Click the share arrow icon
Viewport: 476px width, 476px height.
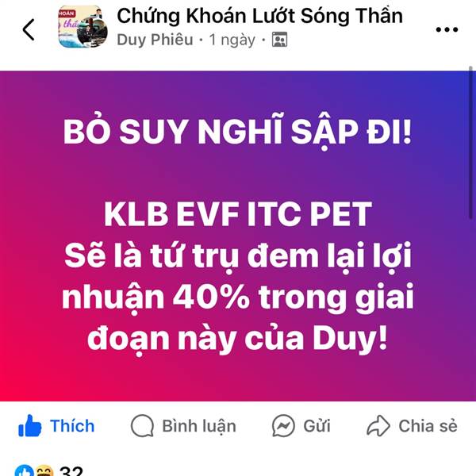point(378,425)
